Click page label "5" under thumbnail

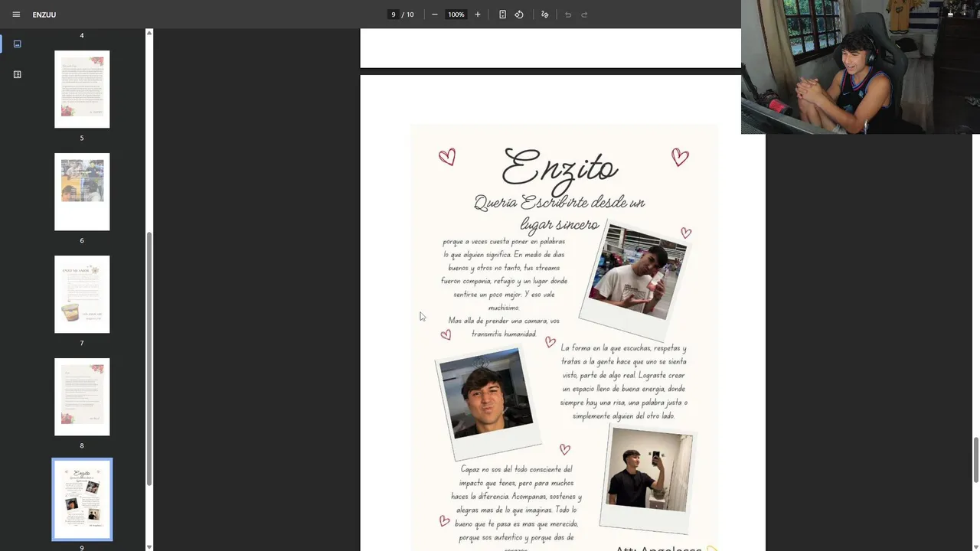(x=82, y=138)
